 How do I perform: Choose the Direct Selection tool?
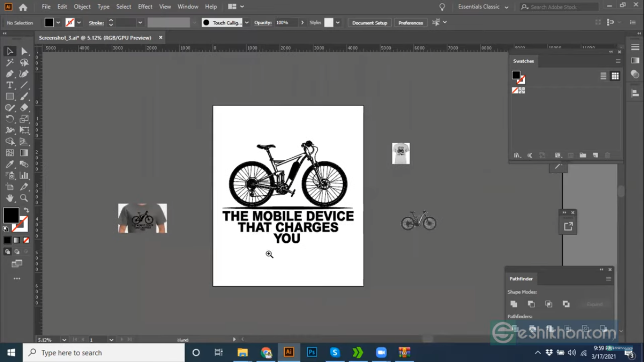24,51
